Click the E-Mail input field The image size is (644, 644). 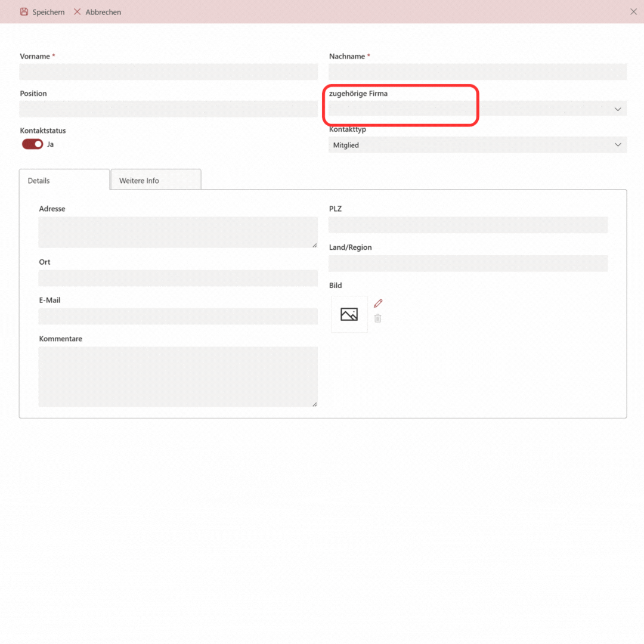tap(178, 316)
